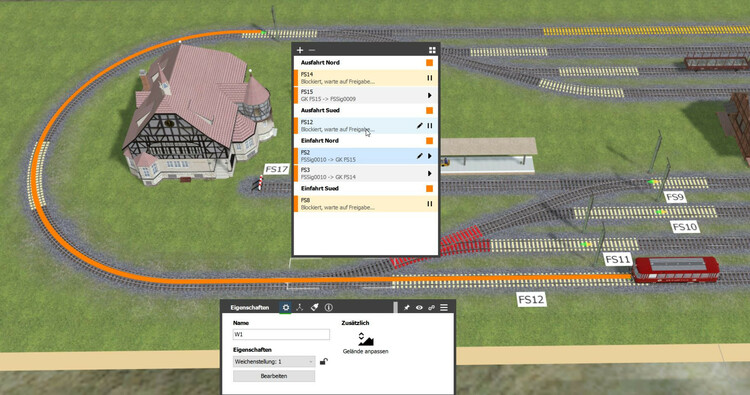
Task: Select the settings gear tab in Eigenschaften
Action: coord(286,307)
